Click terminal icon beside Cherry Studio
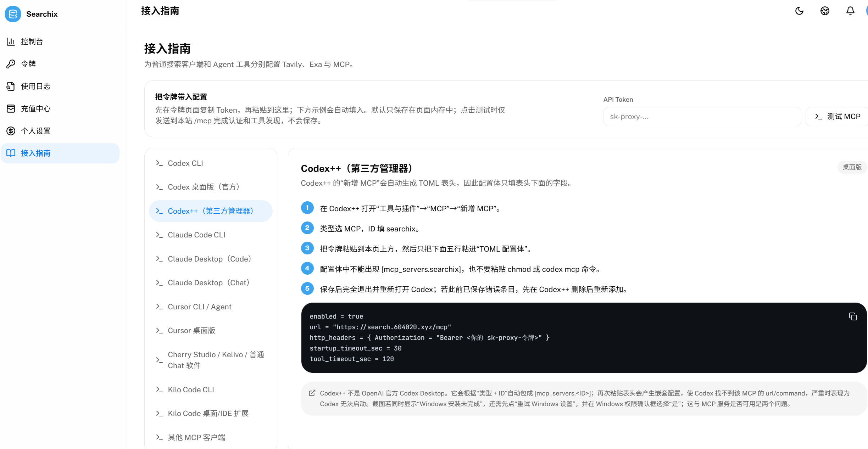868x449 pixels. 159,360
